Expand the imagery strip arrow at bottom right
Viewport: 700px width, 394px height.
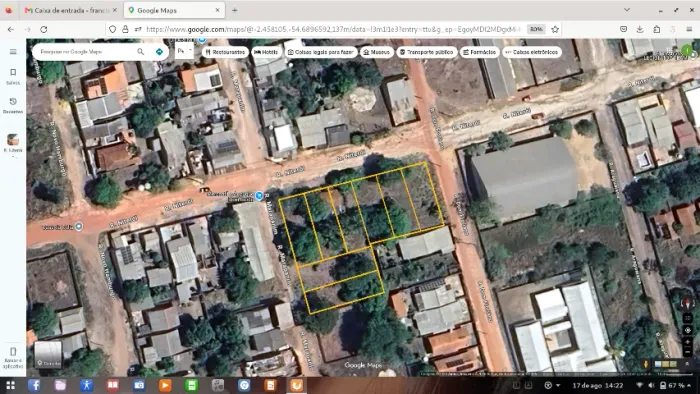coord(687,364)
